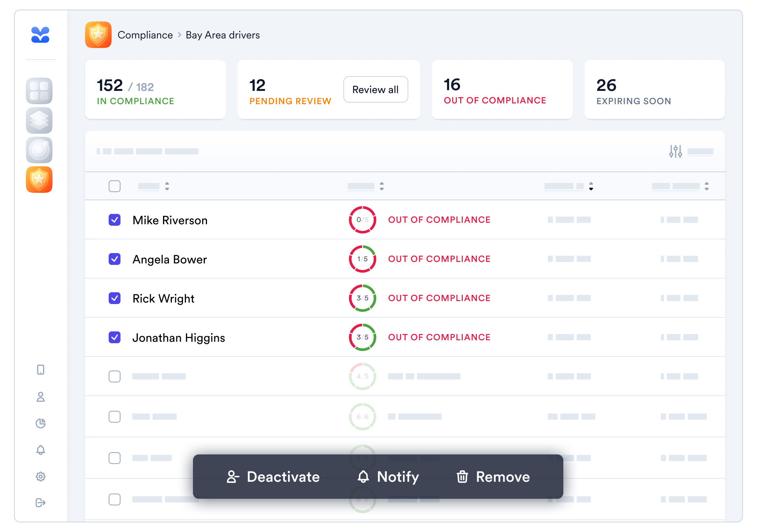This screenshot has width=757, height=532.
Task: Open the radar target sidebar icon
Action: coord(39,150)
